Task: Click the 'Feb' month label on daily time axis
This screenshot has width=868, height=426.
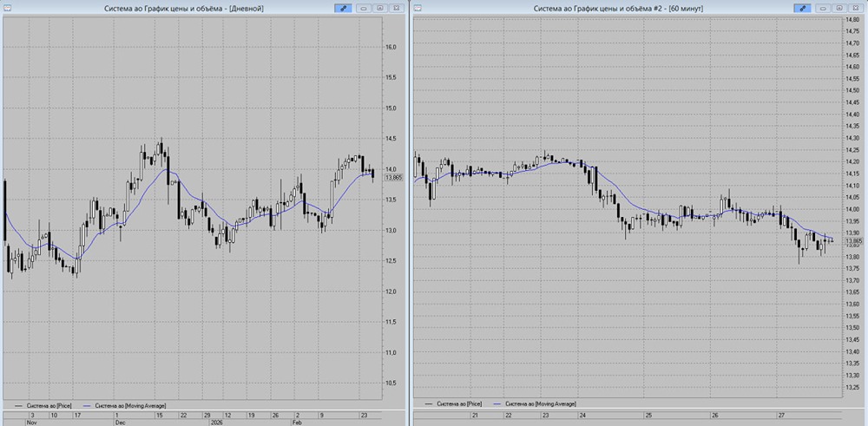Action: [298, 423]
